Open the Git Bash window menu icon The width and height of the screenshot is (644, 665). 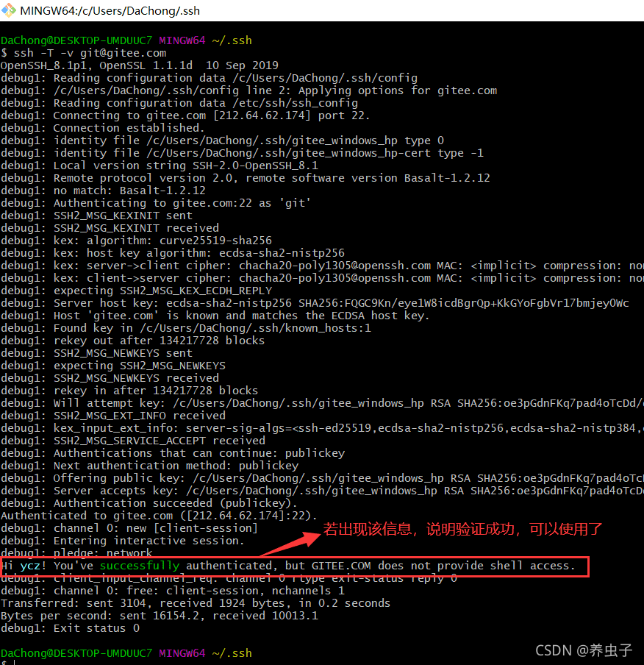9,10
